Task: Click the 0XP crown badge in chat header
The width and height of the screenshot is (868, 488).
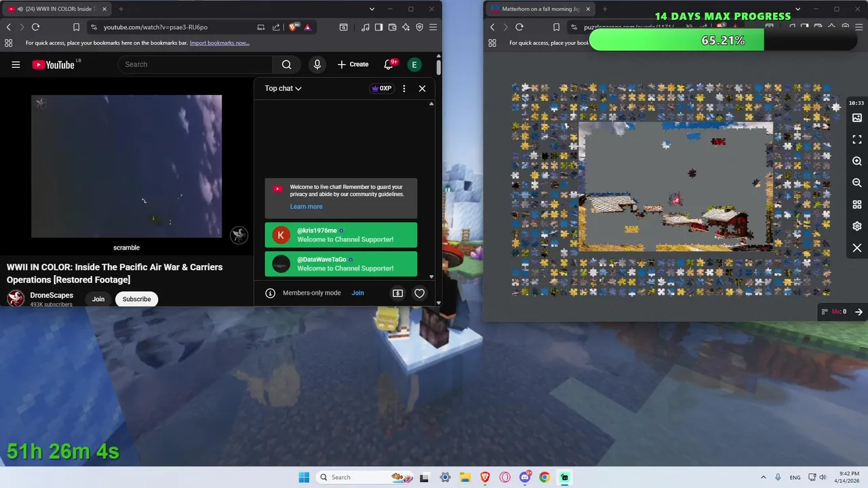Action: tap(382, 88)
